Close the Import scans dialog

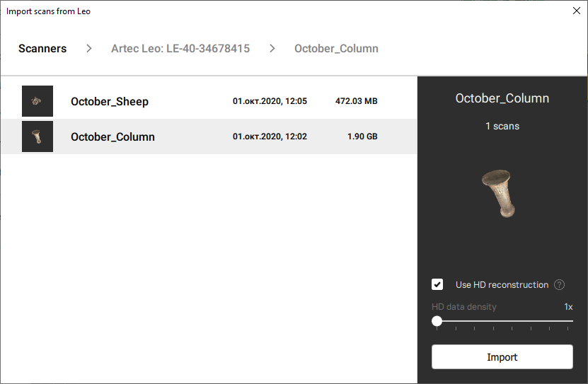tap(576, 11)
